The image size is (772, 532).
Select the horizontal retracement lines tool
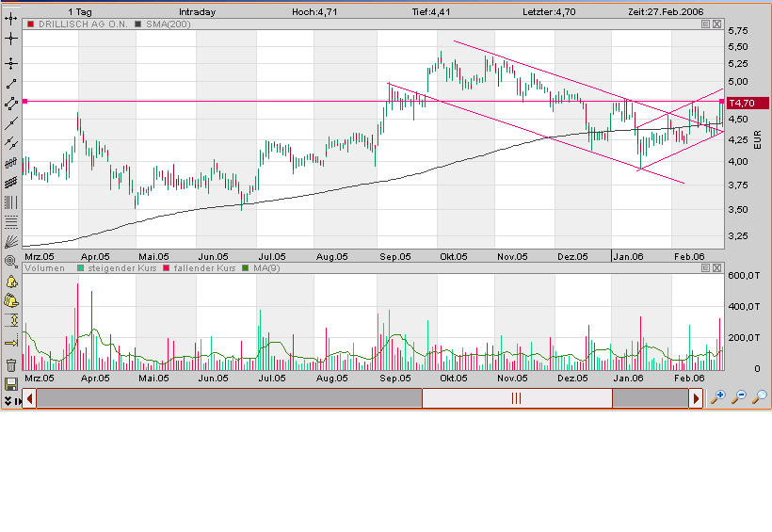(11, 222)
